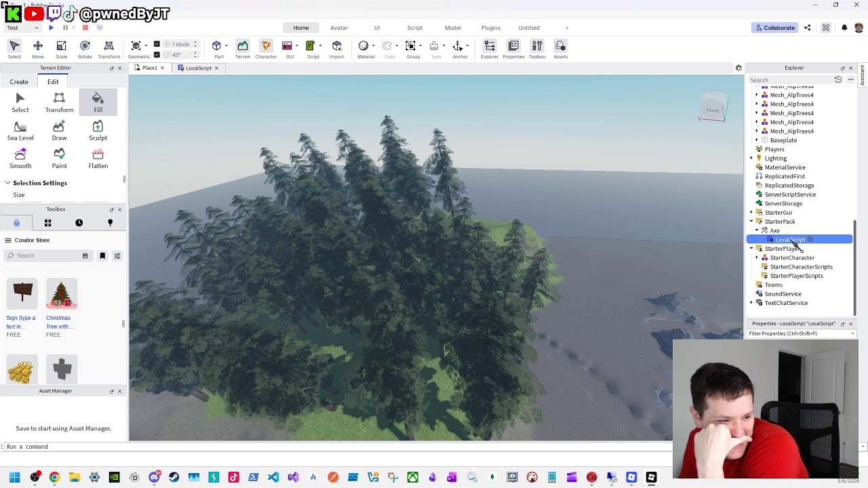868x488 pixels.
Task: Click the Run a command bar
Action: click(338, 447)
